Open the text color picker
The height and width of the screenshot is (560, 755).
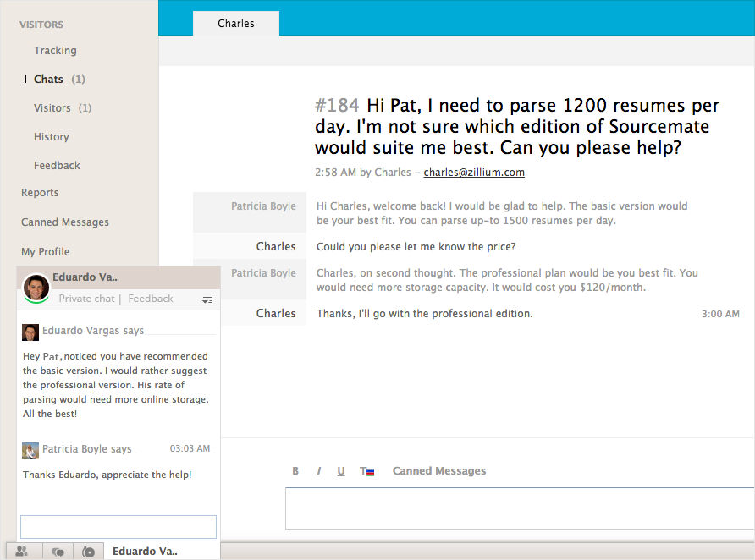click(x=366, y=471)
